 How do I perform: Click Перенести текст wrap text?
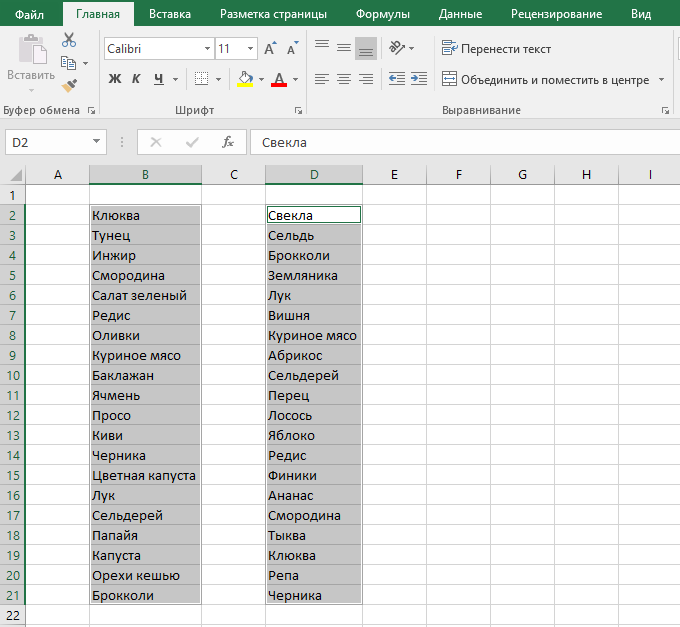(496, 49)
